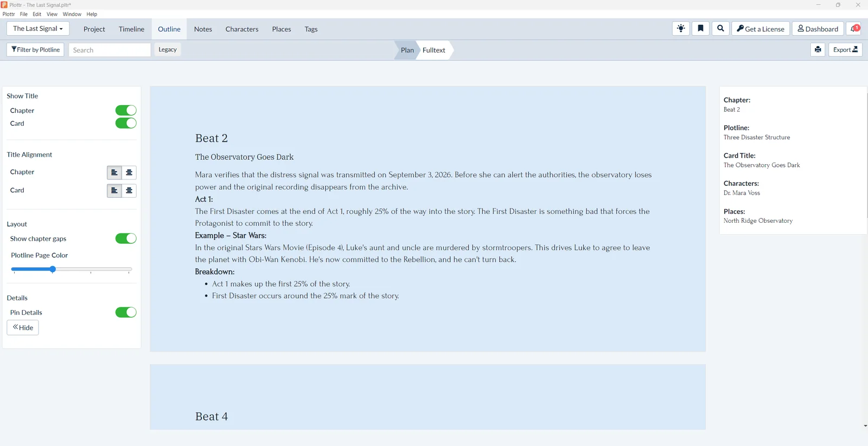Viewport: 868px width, 446px height.
Task: Click in the Search input field
Action: [x=110, y=50]
